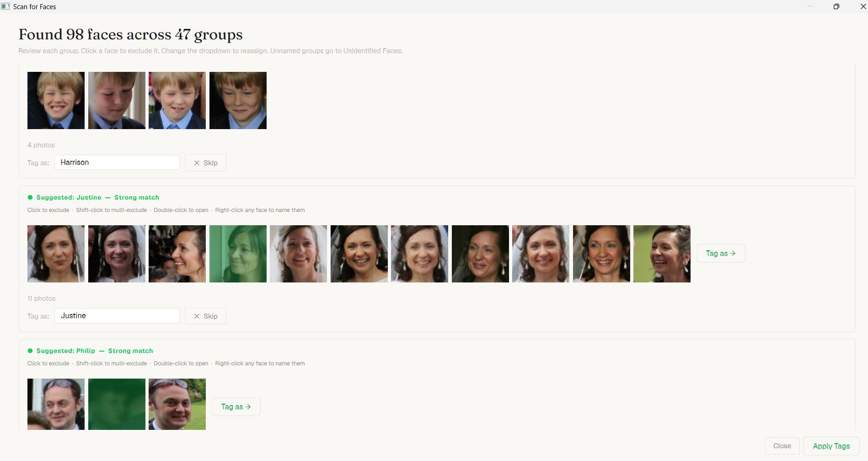This screenshot has width=868, height=461.
Task: Skip the Justine face group
Action: (x=205, y=316)
